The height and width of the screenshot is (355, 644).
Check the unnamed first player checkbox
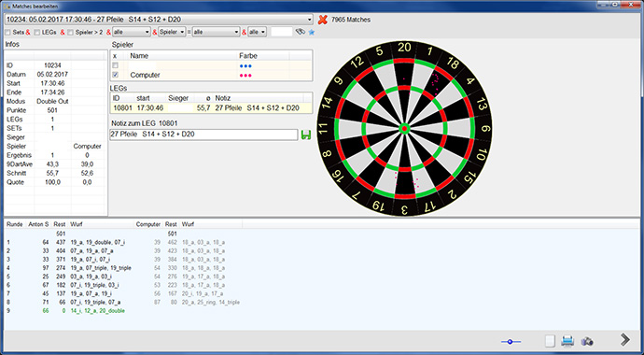coord(116,65)
